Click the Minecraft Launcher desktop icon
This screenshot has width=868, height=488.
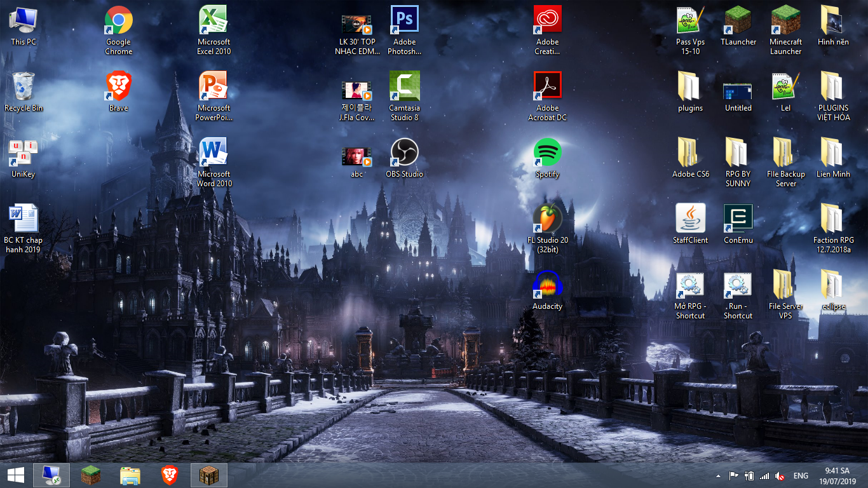(785, 20)
